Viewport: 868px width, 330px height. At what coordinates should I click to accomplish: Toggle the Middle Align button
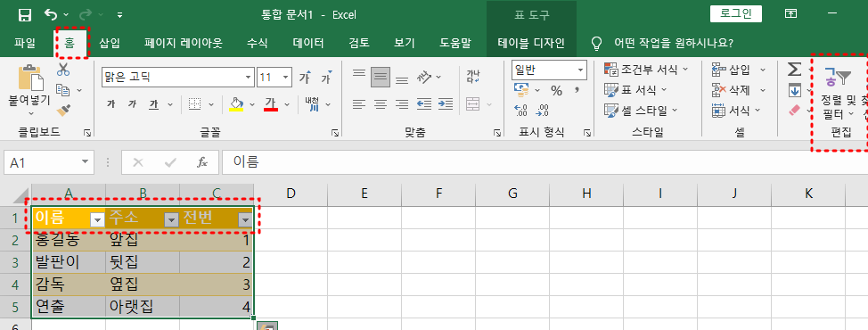coord(381,77)
